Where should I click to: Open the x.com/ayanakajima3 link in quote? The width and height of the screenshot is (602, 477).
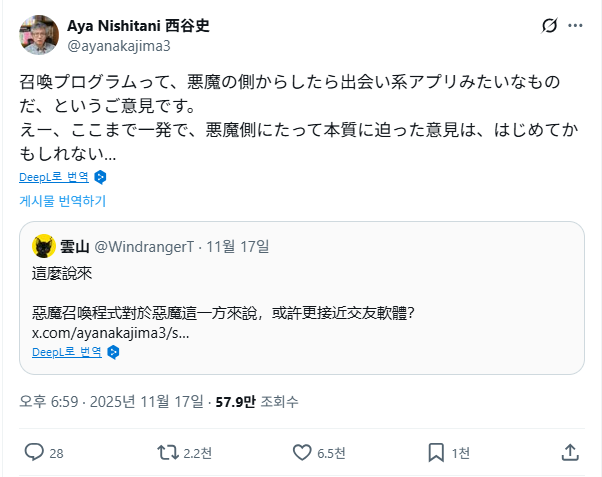coord(110,332)
